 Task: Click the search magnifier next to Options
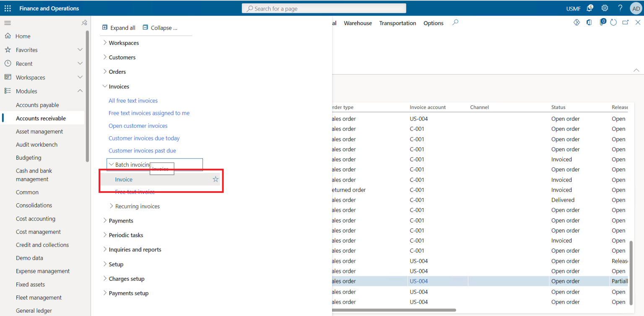[x=455, y=23]
